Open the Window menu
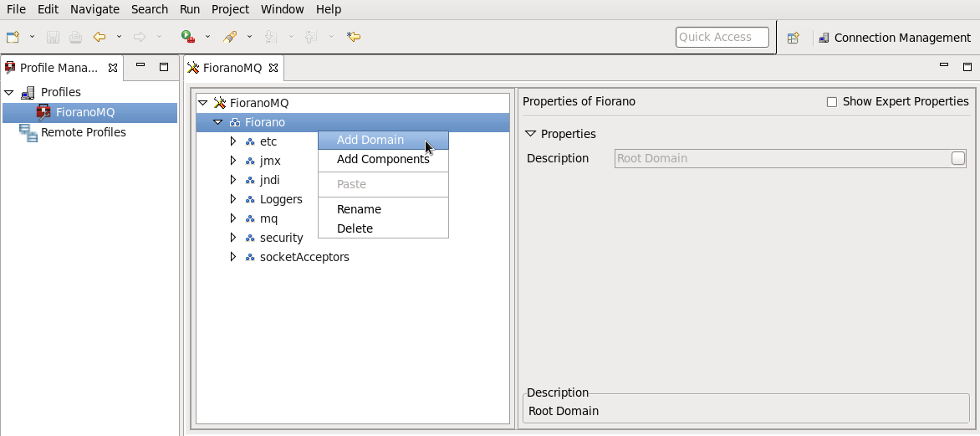 tap(282, 9)
